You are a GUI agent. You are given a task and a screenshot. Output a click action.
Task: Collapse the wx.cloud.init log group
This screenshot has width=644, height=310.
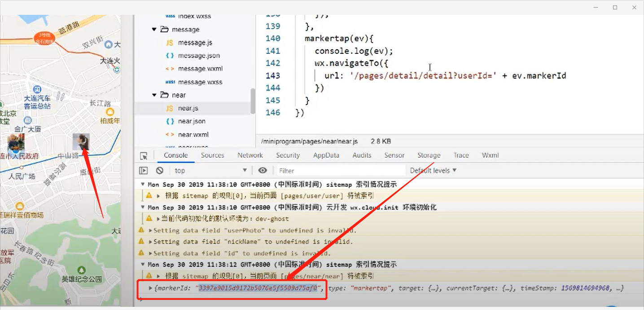tap(143, 207)
